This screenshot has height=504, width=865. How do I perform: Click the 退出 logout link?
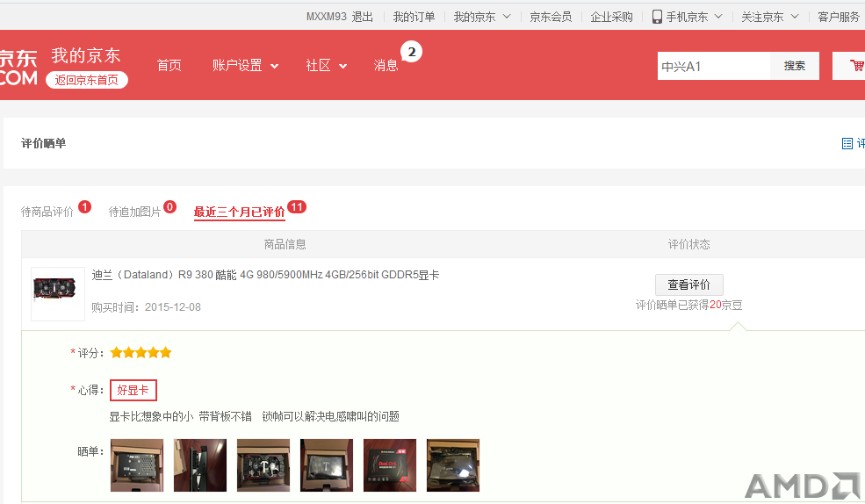(363, 17)
